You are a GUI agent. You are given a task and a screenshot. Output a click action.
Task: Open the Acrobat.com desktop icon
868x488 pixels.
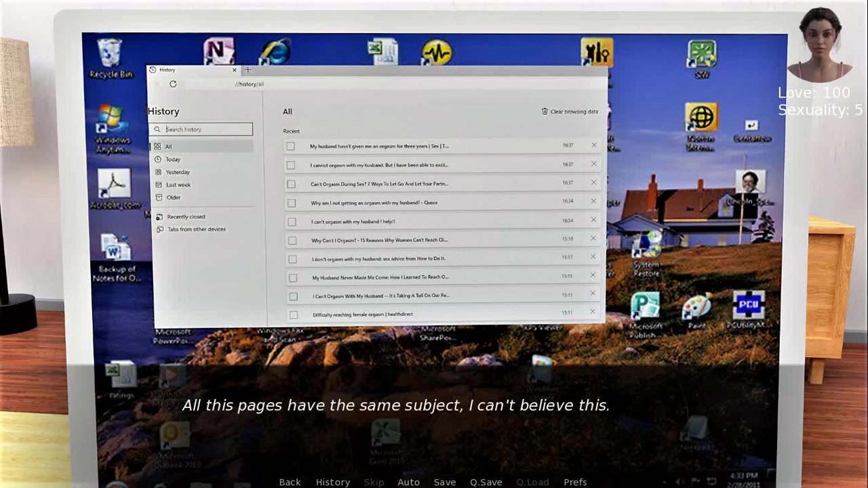[115, 189]
